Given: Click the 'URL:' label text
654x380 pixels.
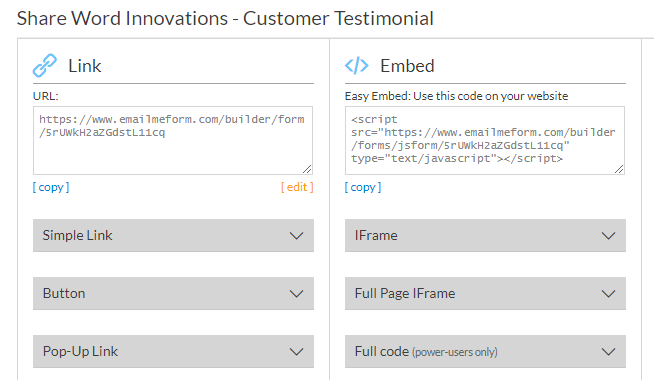Looking at the screenshot, I should click(x=45, y=96).
